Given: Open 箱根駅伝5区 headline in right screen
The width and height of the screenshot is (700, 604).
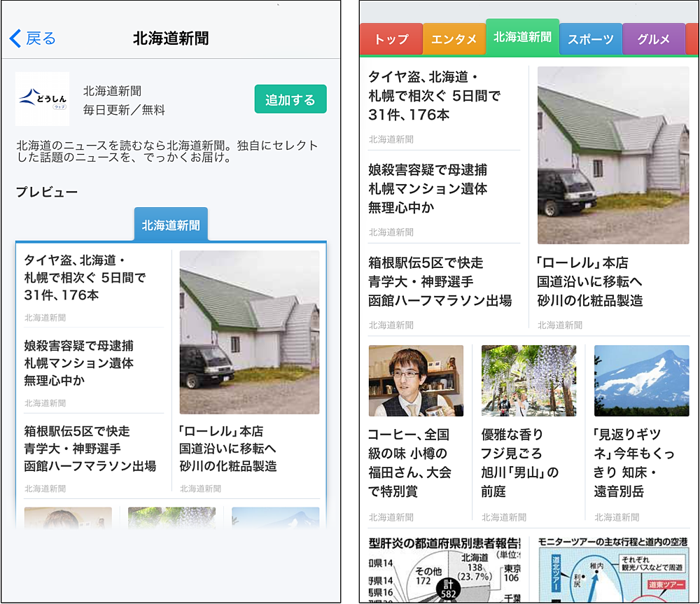Looking at the screenshot, I should [x=440, y=281].
